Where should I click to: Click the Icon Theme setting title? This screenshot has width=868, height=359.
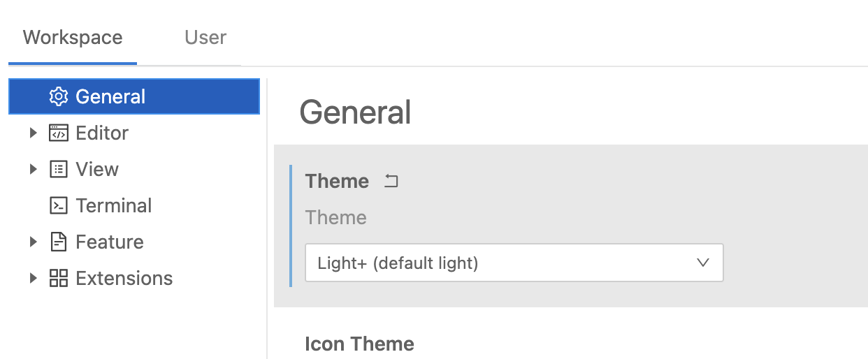coord(359,344)
